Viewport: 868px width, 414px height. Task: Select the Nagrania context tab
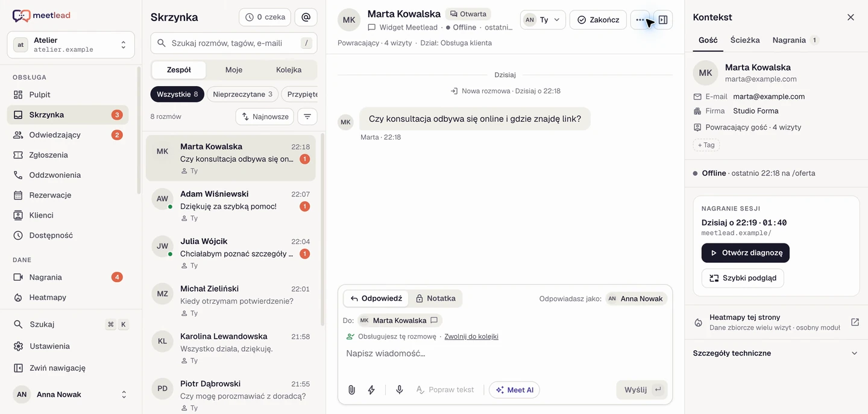pos(795,40)
